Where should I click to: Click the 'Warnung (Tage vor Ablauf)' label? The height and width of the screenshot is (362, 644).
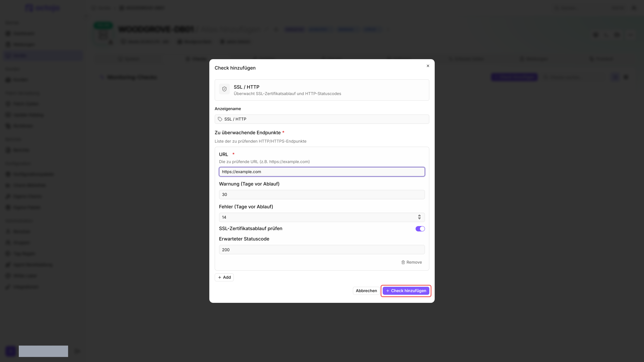(x=249, y=184)
